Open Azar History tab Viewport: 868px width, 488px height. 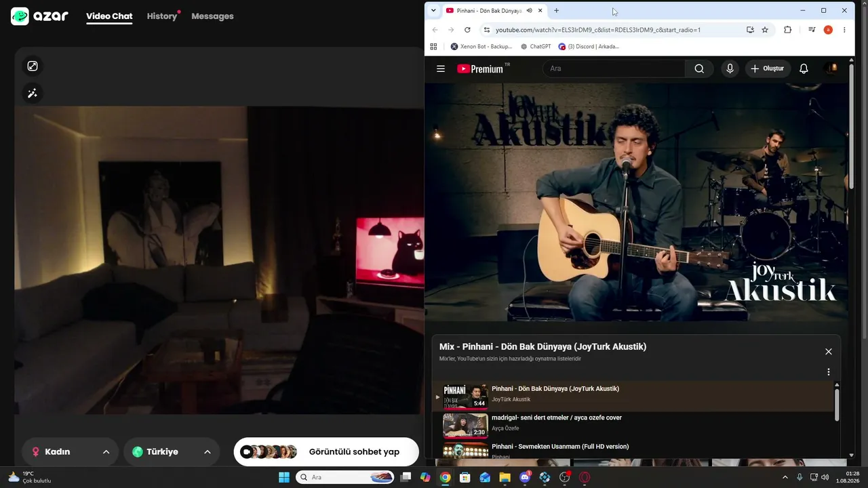162,16
